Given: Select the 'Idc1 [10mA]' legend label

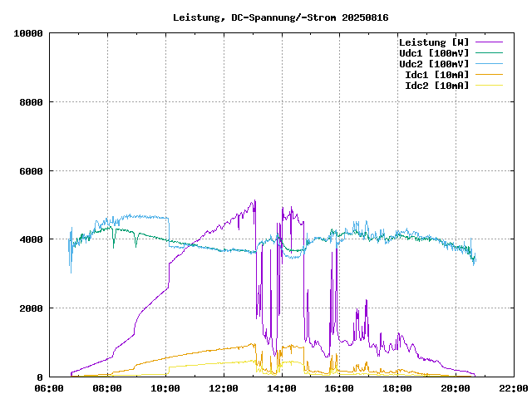Looking at the screenshot, I should point(436,74).
